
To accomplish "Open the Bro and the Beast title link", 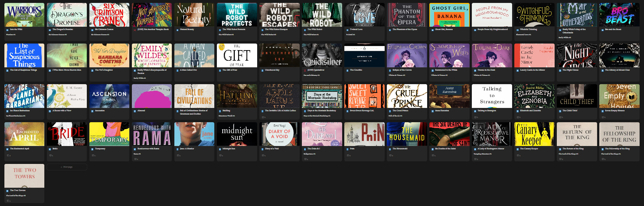I will click(x=613, y=30).
